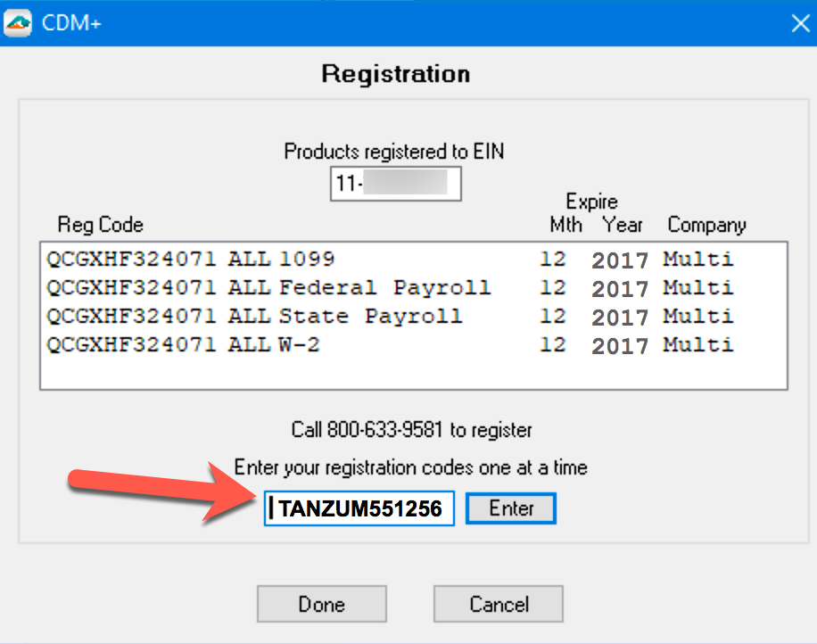Cancel the registration dialog

pos(498,604)
